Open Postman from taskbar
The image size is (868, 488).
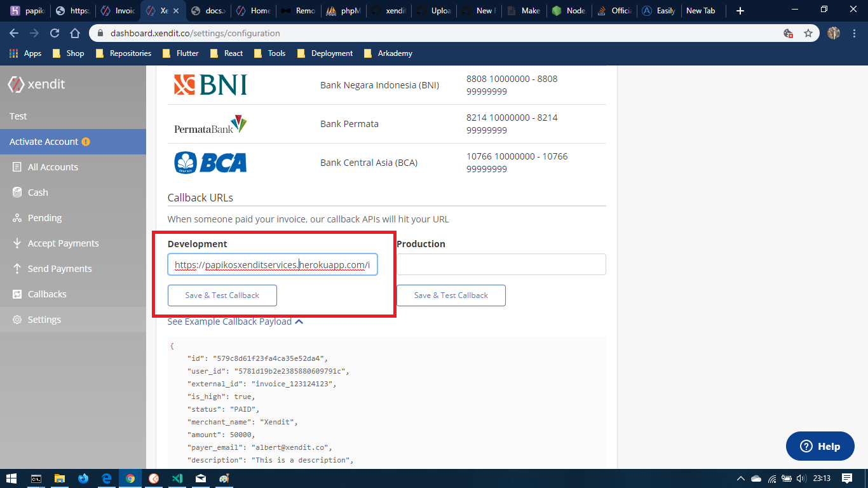[153, 478]
